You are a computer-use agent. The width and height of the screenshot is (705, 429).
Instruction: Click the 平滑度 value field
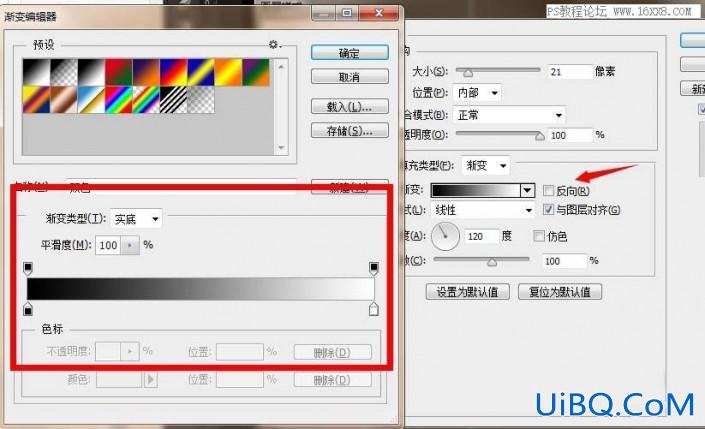[x=108, y=246]
